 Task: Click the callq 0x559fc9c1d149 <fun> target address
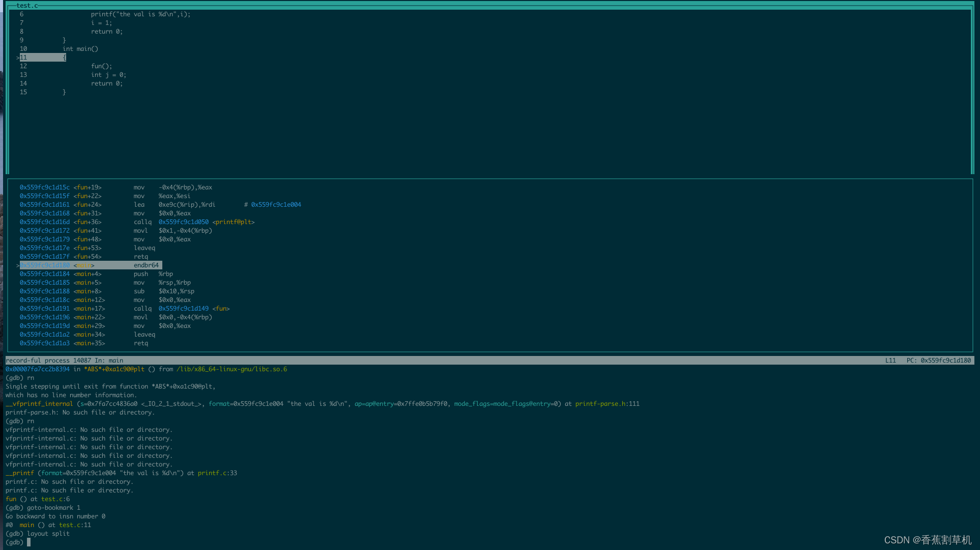(x=183, y=309)
